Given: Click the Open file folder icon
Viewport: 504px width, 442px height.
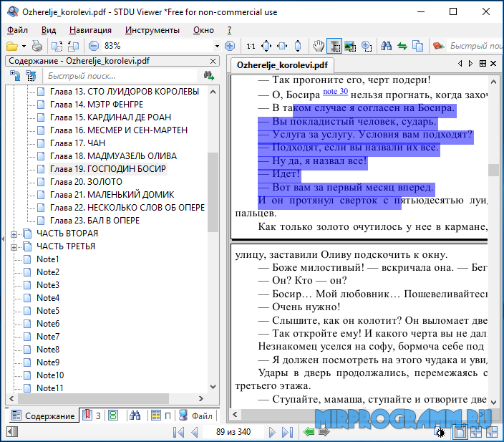Looking at the screenshot, I should [12, 47].
